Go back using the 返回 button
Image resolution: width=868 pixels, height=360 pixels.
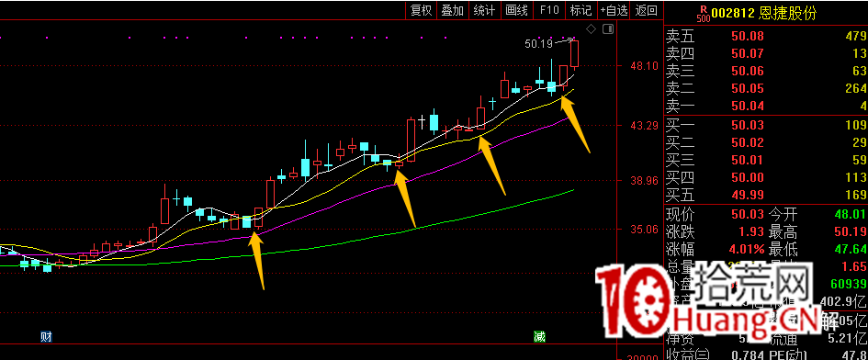click(647, 10)
